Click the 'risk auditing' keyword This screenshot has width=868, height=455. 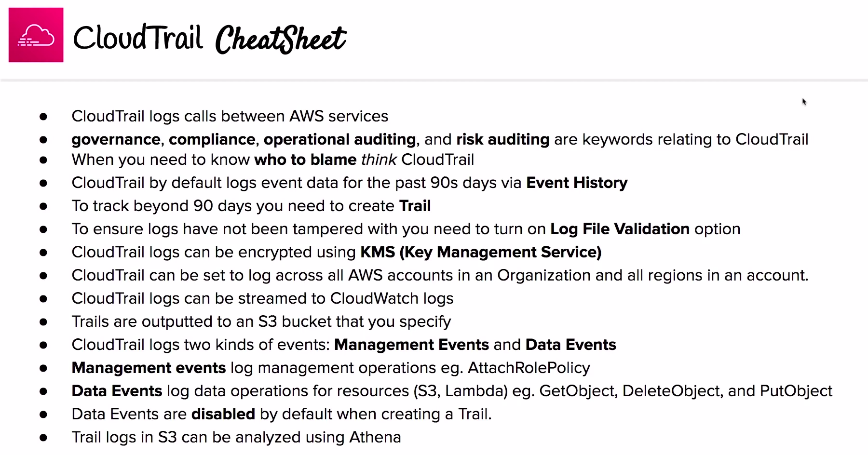[502, 139]
